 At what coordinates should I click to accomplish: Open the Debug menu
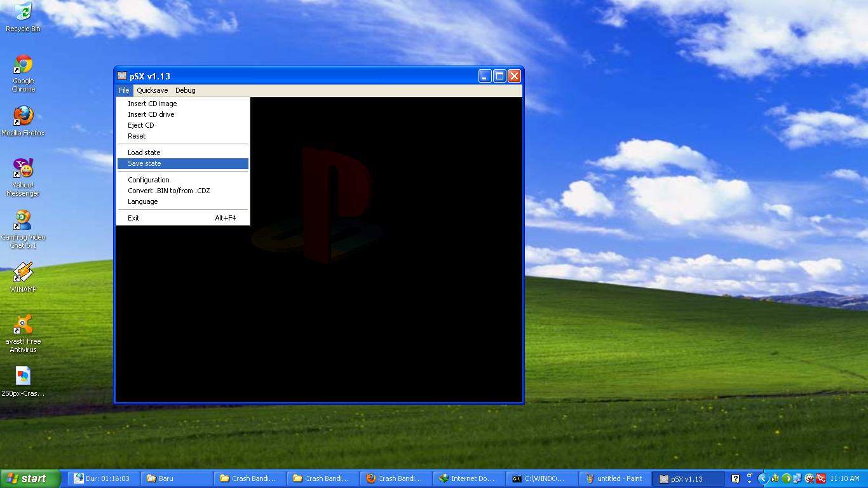point(186,90)
